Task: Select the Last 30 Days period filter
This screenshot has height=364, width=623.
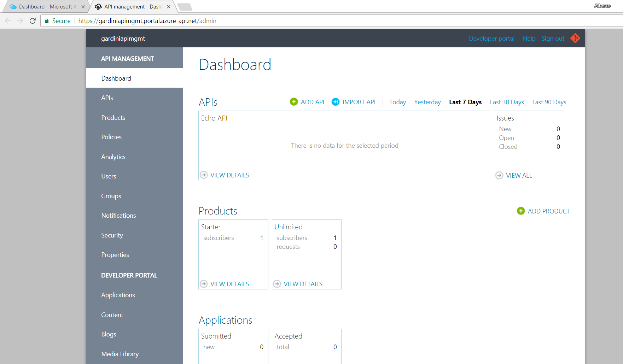Action: click(507, 102)
